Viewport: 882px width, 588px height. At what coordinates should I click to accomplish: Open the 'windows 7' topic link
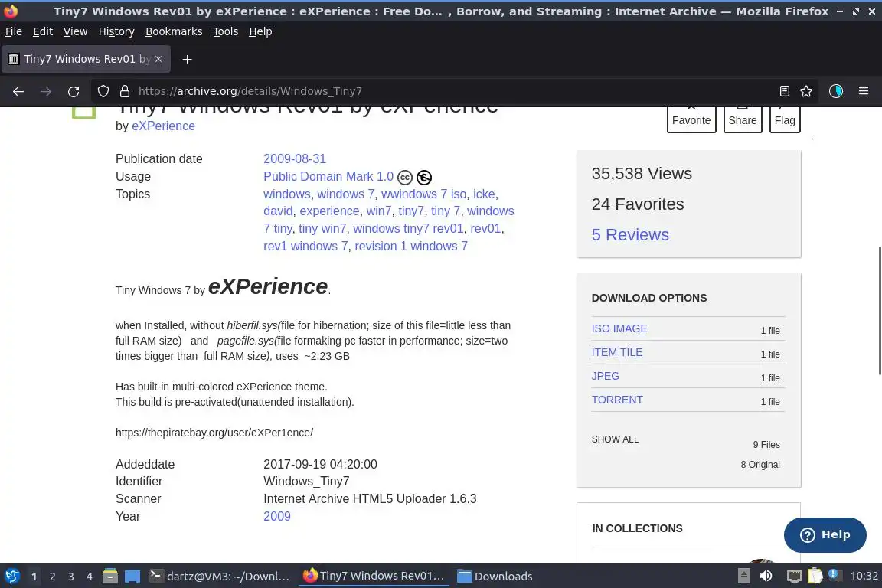click(345, 194)
